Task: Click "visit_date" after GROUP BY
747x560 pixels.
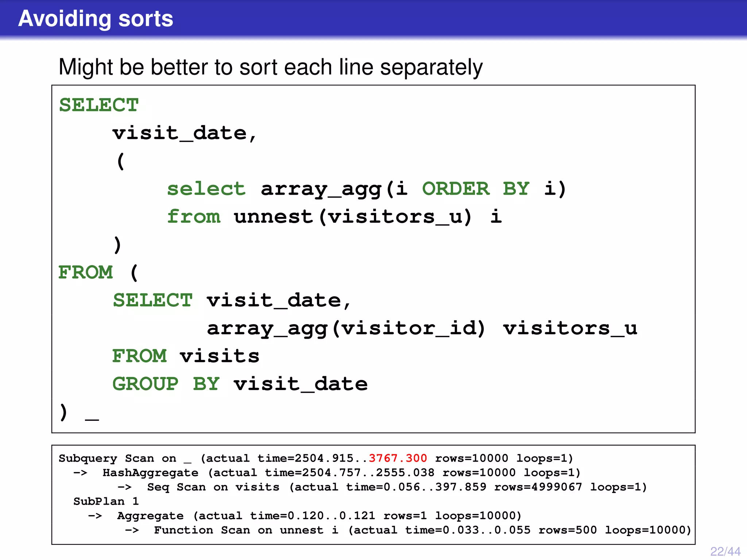Action: pos(301,384)
